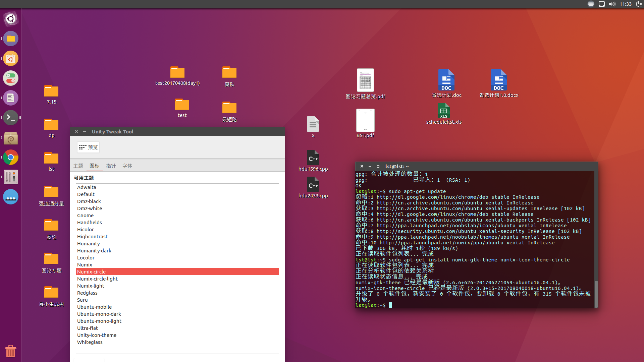The width and height of the screenshot is (644, 362).
Task: Open BST.pdf on the desktop
Action: [365, 120]
